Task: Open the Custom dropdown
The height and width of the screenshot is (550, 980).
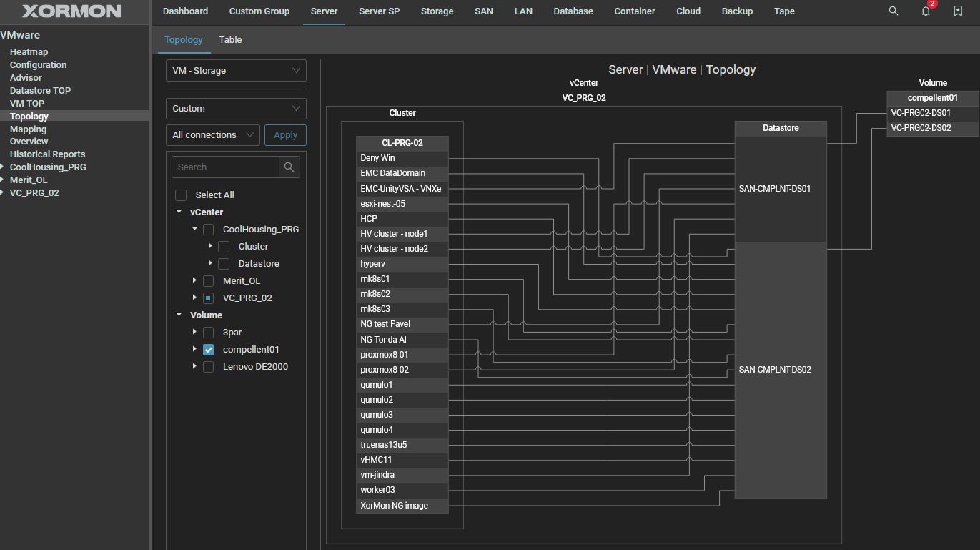Action: pyautogui.click(x=236, y=109)
